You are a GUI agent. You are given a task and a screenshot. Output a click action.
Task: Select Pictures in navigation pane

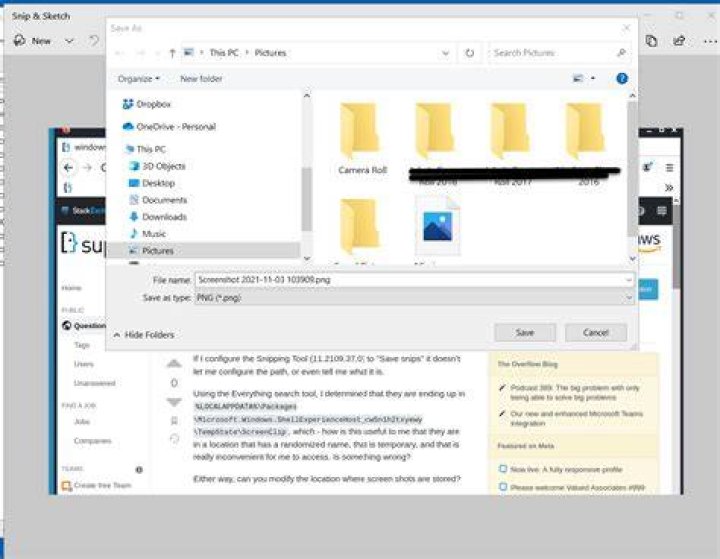(x=202, y=251)
